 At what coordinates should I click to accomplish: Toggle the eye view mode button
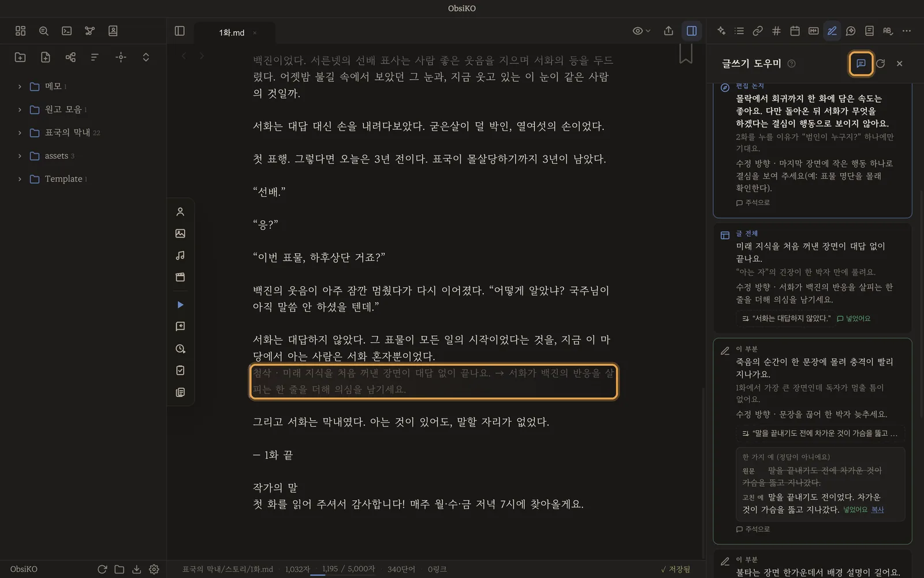pos(641,31)
